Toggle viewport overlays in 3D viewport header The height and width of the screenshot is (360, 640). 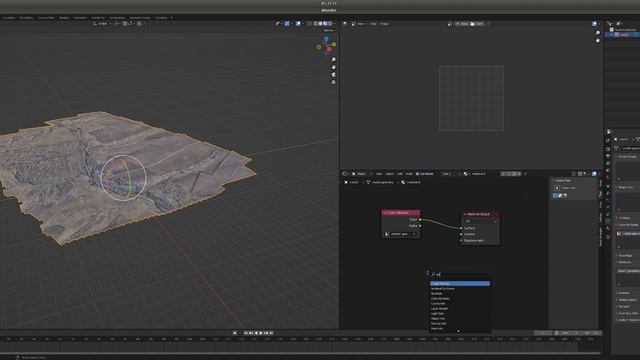click(x=298, y=24)
